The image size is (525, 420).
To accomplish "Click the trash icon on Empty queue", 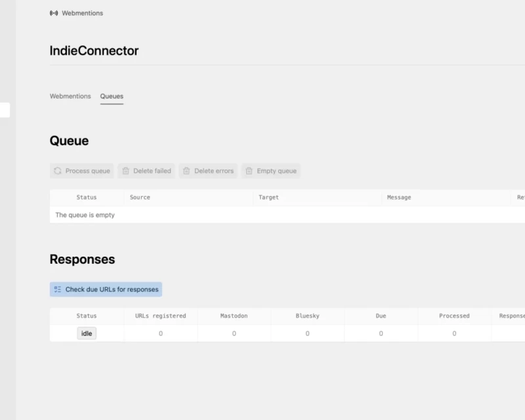I will [249, 171].
